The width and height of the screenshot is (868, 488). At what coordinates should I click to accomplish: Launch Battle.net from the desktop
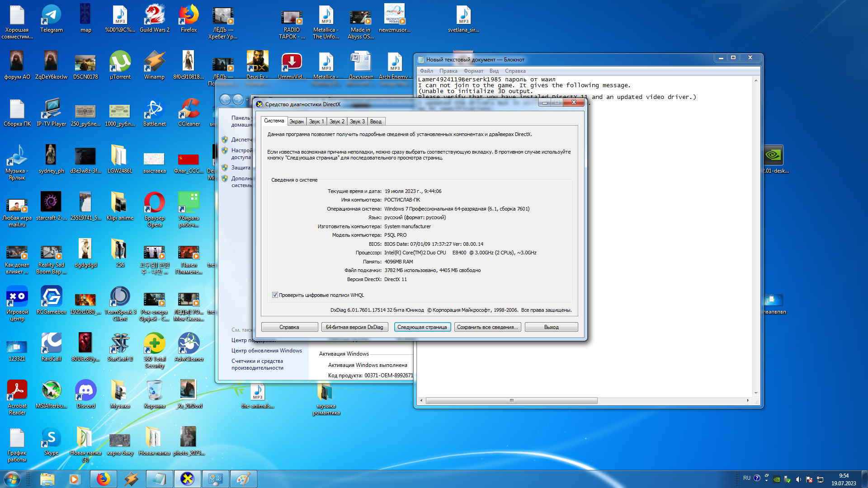(154, 113)
